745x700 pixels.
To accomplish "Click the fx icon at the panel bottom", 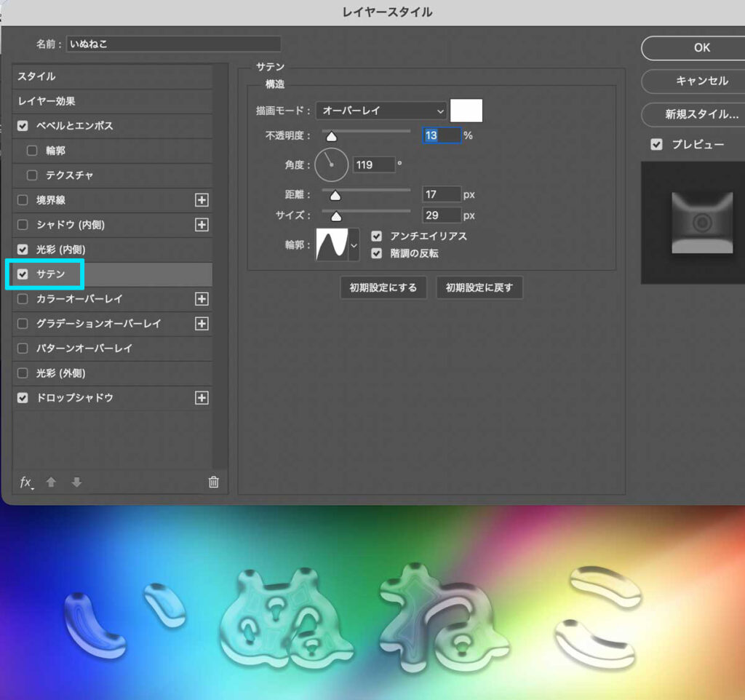I will pos(25,482).
